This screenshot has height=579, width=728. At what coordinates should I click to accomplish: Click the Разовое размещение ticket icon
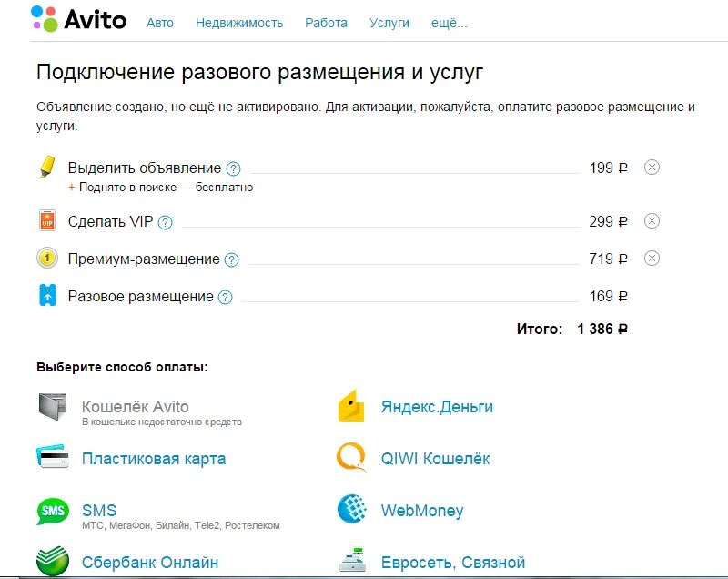pos(47,295)
